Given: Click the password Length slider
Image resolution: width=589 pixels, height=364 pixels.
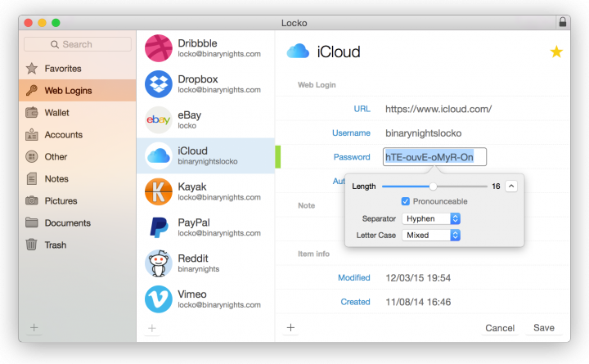Looking at the screenshot, I should click(433, 186).
